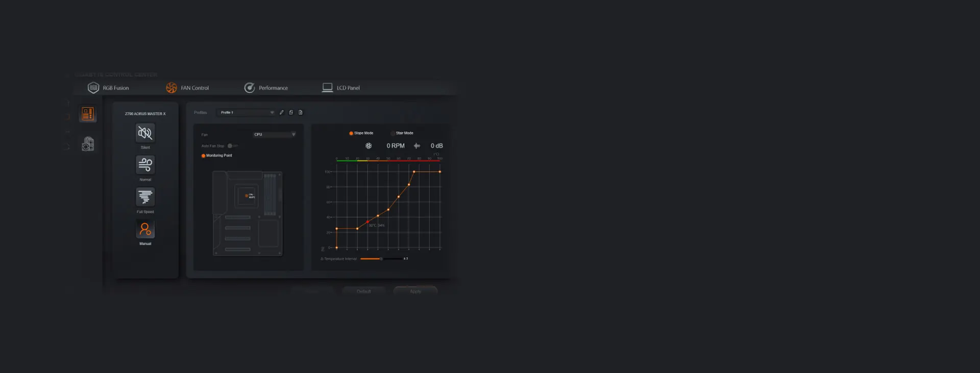This screenshot has height=373, width=980.
Task: Choose the Manual fan preset icon
Action: click(x=145, y=229)
